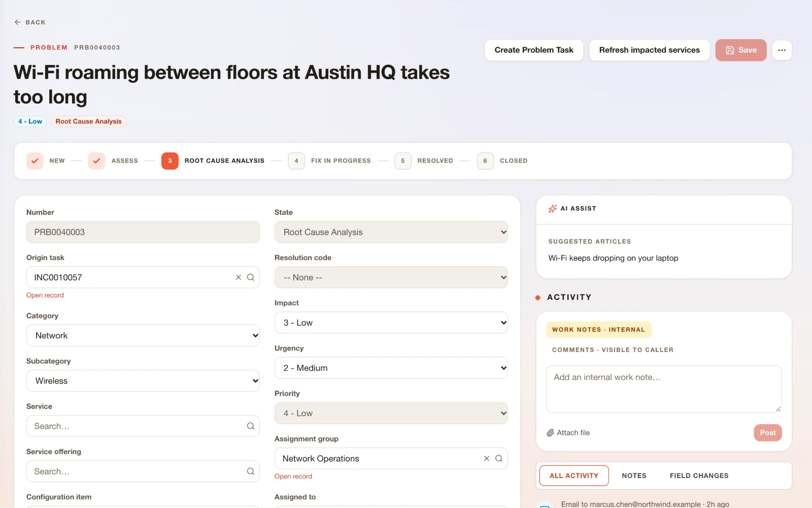Screen dimensions: 812x508
Task: Click Create Problem Task button
Action: click(x=534, y=50)
